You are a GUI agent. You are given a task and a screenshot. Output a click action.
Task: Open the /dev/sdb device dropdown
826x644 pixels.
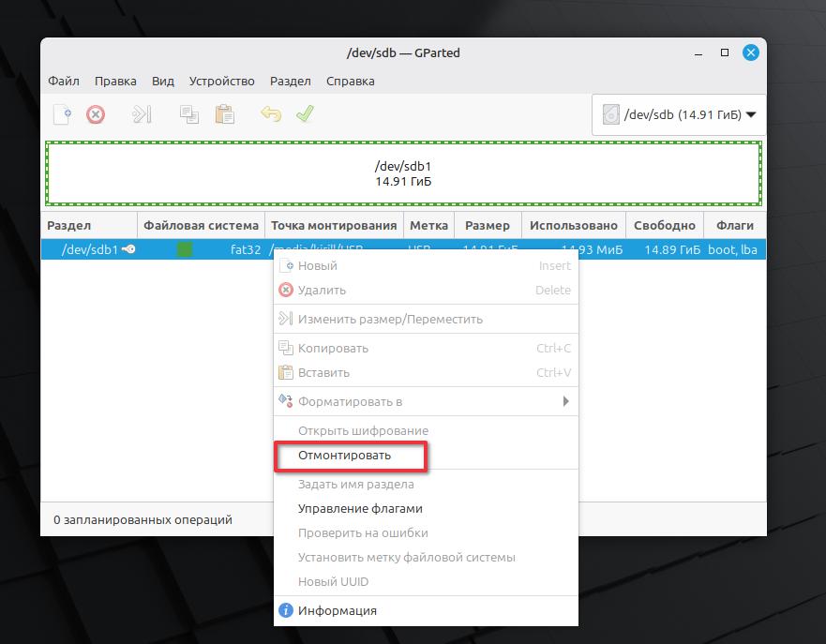pos(679,114)
